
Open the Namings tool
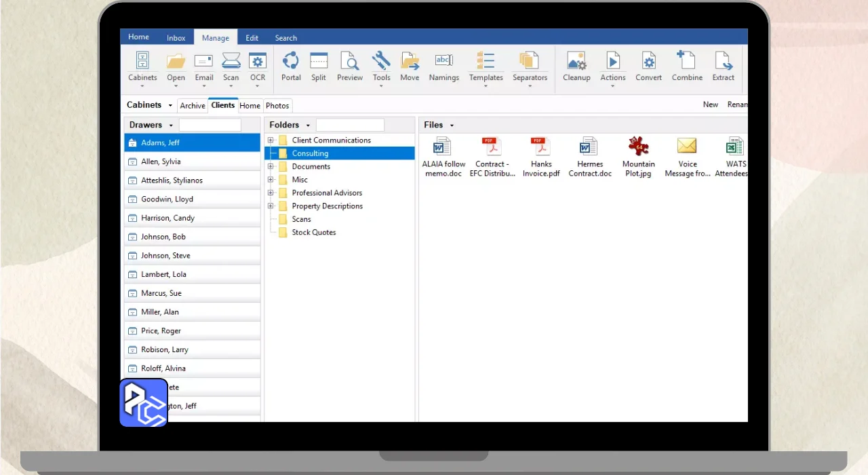[x=444, y=62]
